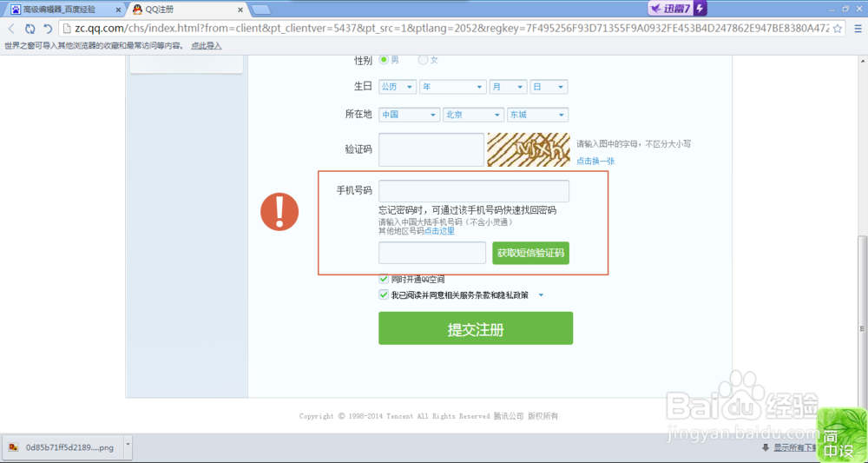Switch to the QQ注册 tab

pyautogui.click(x=186, y=10)
